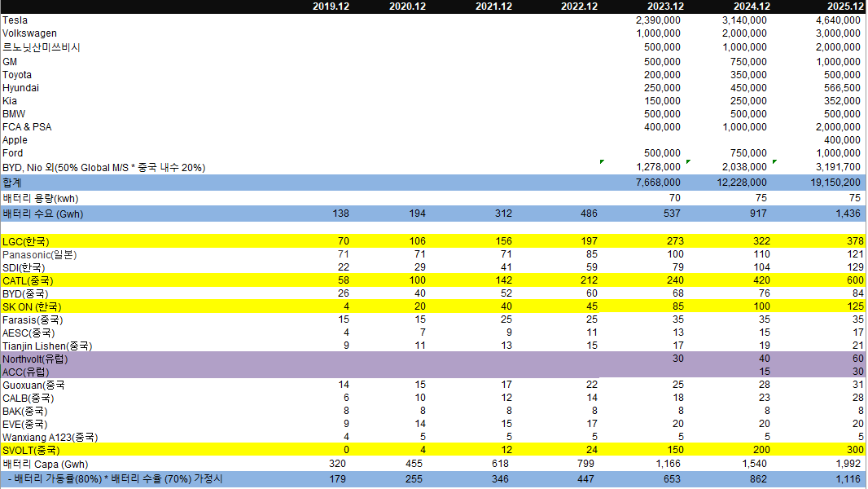Click the Apple row label
This screenshot has height=489, width=868.
tap(15, 141)
